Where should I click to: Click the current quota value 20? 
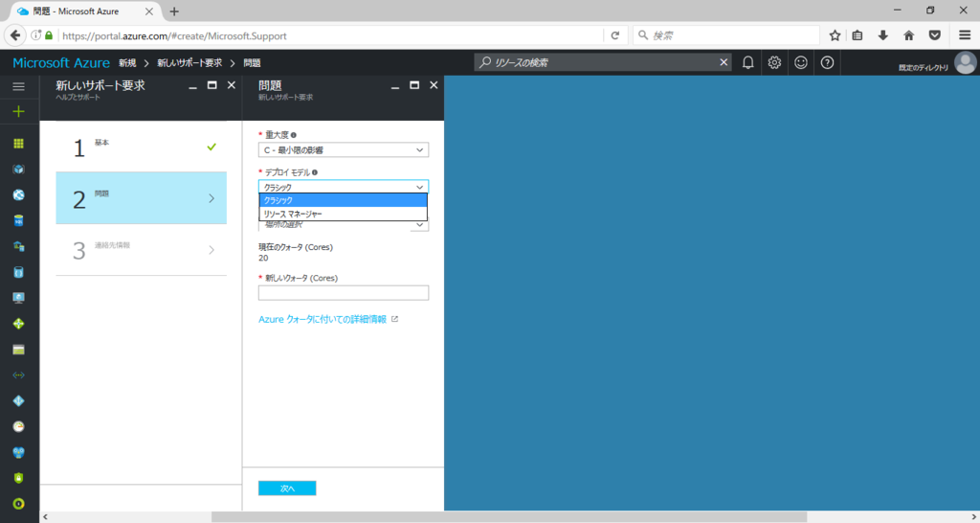[x=263, y=258]
